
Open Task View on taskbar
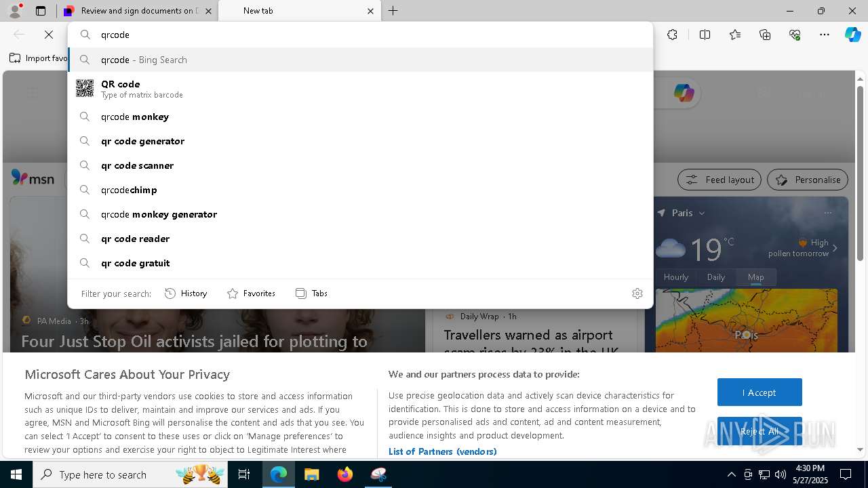click(x=244, y=474)
